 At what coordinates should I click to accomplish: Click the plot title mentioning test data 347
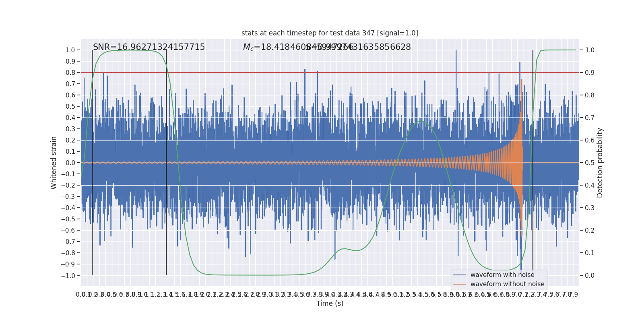point(330,33)
